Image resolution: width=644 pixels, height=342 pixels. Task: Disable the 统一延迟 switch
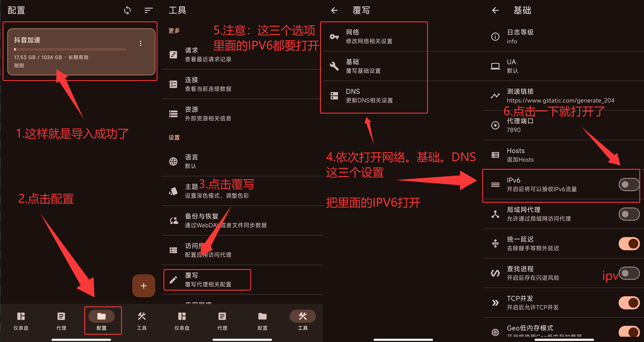click(x=629, y=244)
